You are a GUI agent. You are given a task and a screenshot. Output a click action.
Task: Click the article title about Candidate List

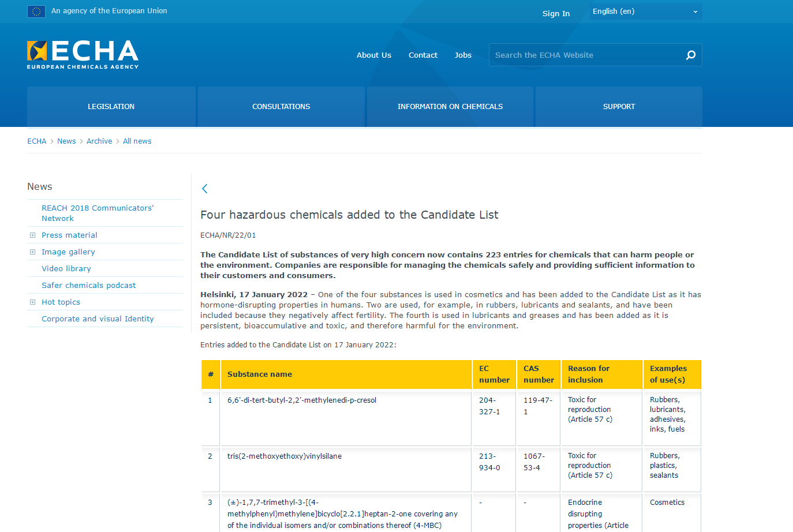pyautogui.click(x=349, y=215)
